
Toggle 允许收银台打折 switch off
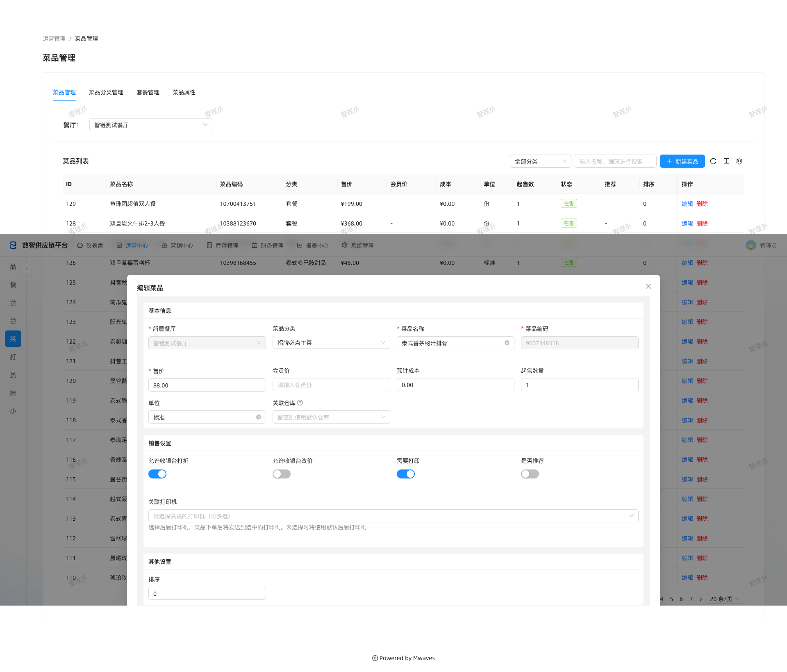(157, 474)
